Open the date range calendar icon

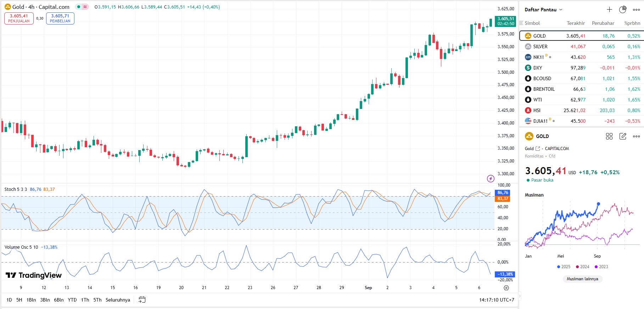click(x=142, y=300)
